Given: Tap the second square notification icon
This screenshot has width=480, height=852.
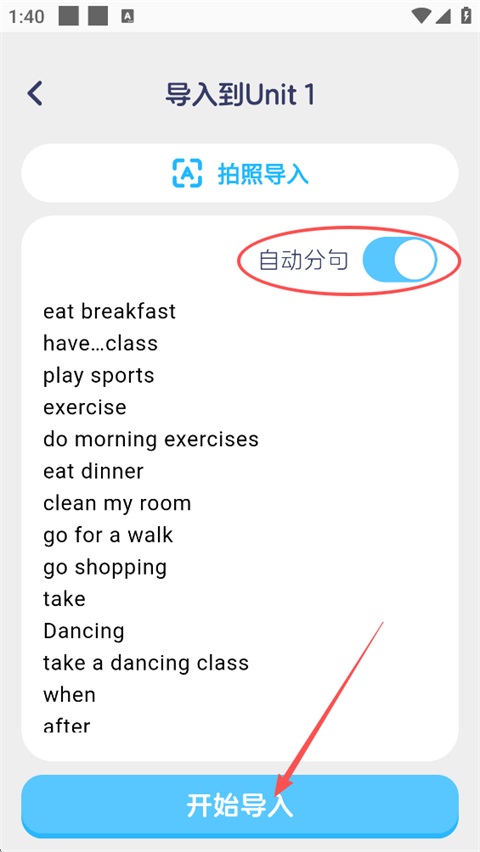Looking at the screenshot, I should click(97, 16).
